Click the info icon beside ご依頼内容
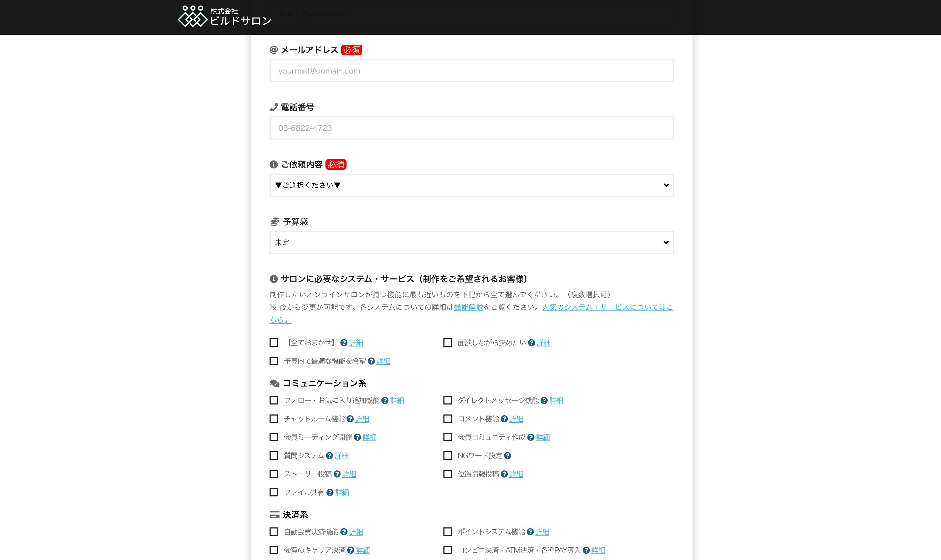This screenshot has width=941, height=560. (273, 164)
